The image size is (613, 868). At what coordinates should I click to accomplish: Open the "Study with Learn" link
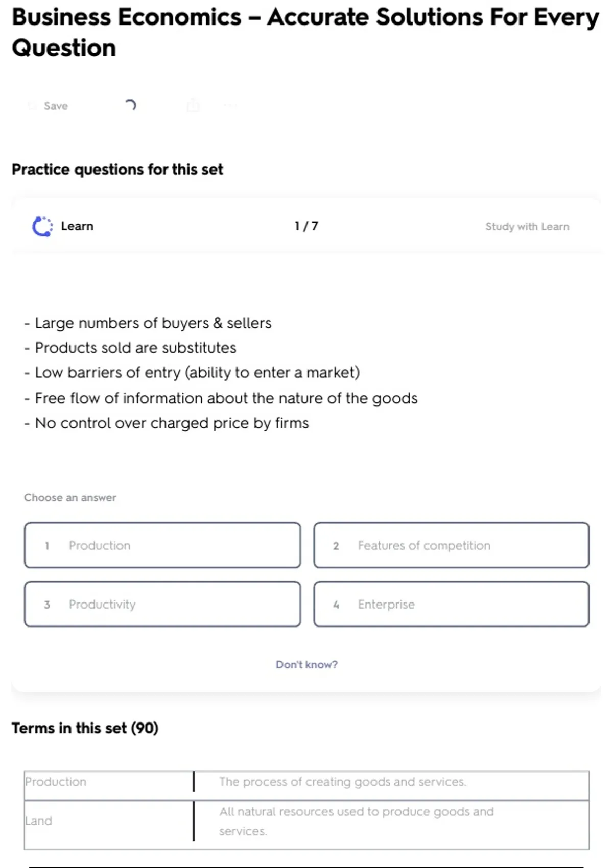point(527,226)
